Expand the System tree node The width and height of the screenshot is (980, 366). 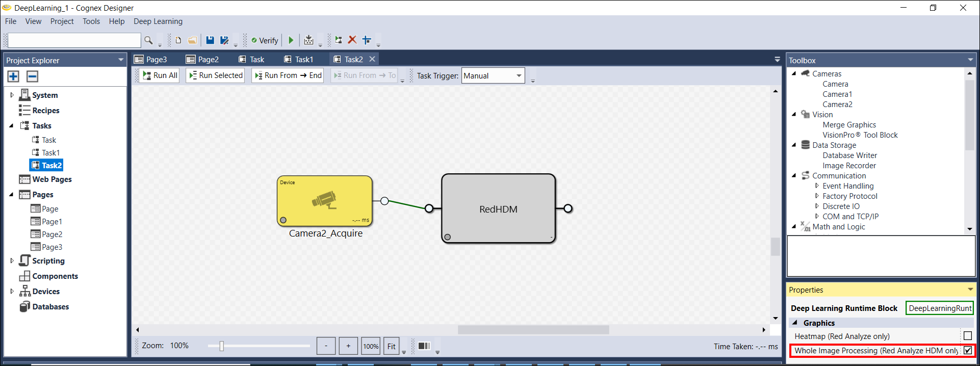[x=12, y=95]
